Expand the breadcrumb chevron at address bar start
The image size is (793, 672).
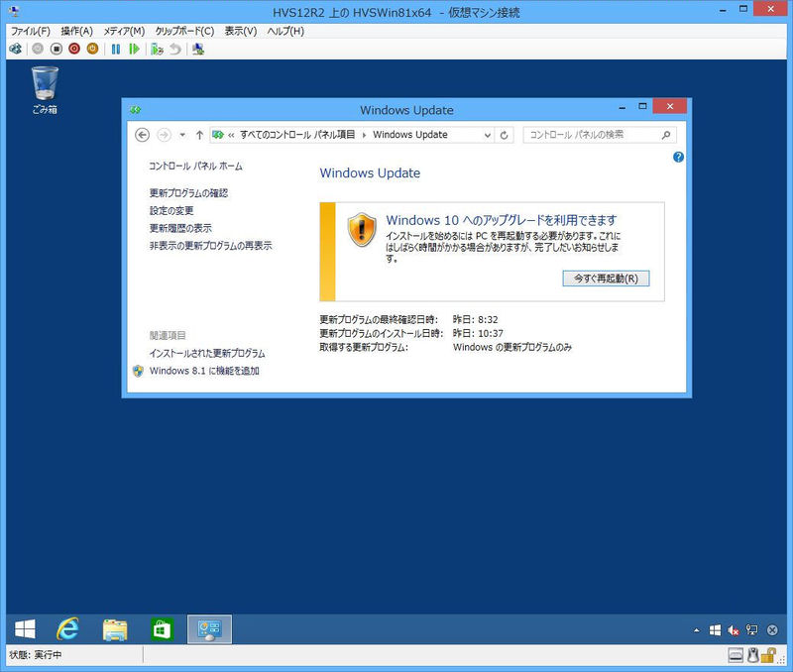(231, 135)
